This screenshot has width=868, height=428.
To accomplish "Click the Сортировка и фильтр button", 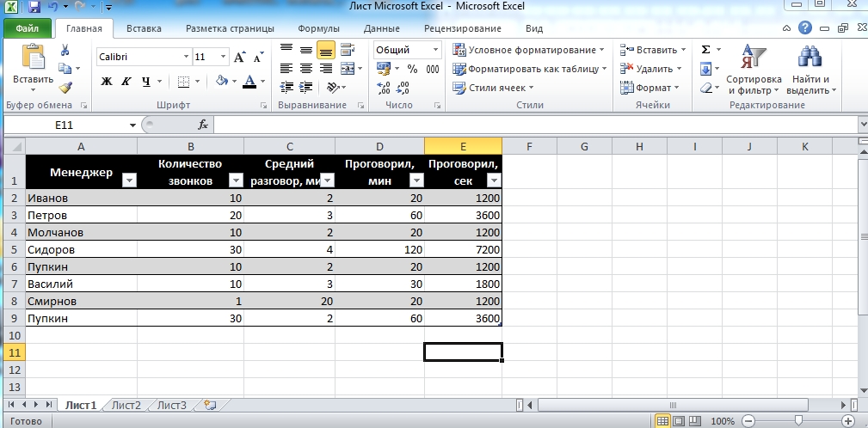I will pos(753,73).
